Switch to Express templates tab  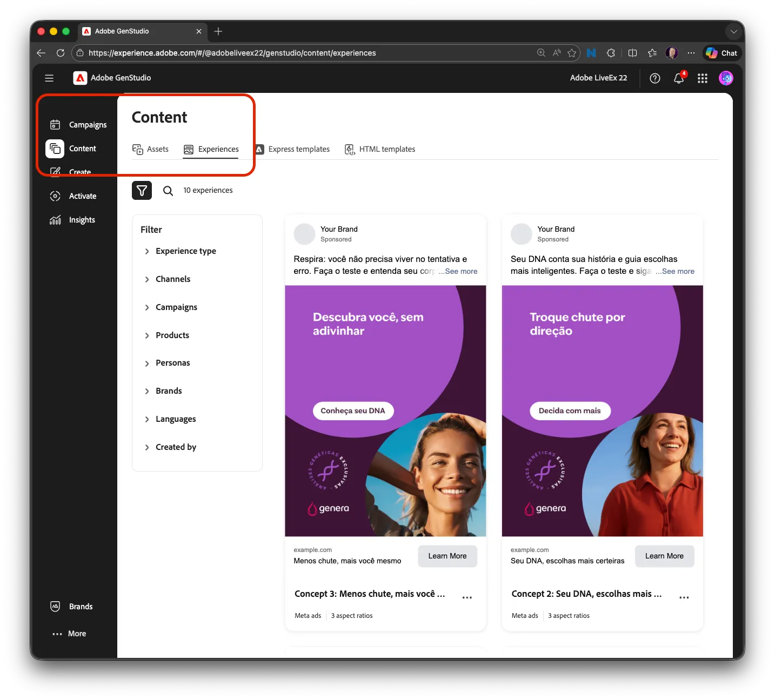pos(292,149)
